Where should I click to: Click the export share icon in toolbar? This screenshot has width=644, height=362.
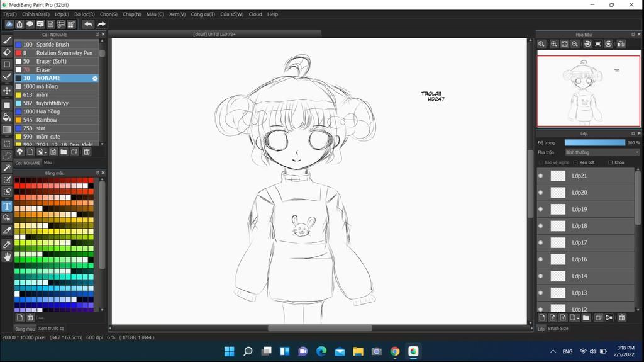(19, 25)
